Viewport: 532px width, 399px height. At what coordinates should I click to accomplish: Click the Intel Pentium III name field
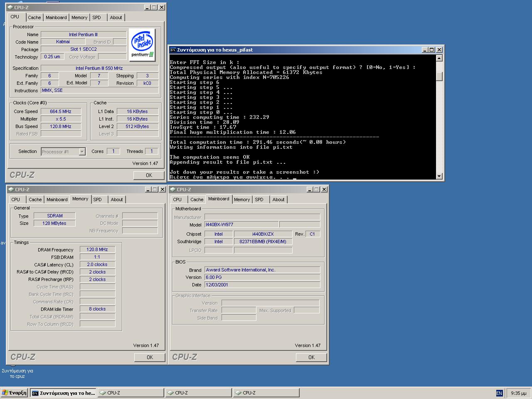84,34
